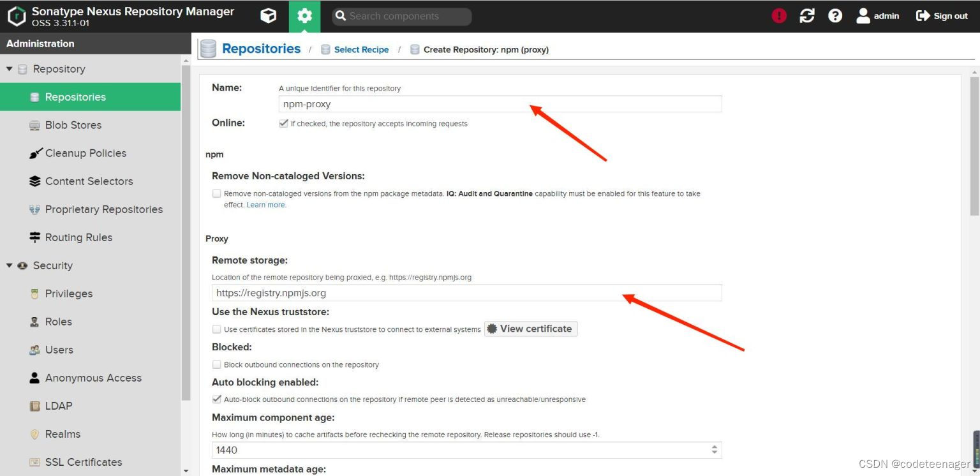Click the Sonatype Nexus logo icon
This screenshot has width=980, height=476.
pyautogui.click(x=17, y=16)
